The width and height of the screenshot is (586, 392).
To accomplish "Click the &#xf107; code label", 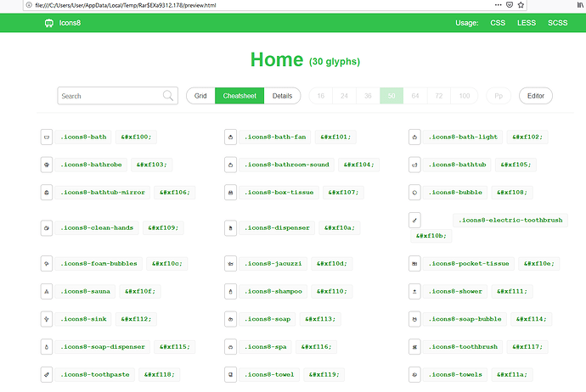I will tap(343, 193).
